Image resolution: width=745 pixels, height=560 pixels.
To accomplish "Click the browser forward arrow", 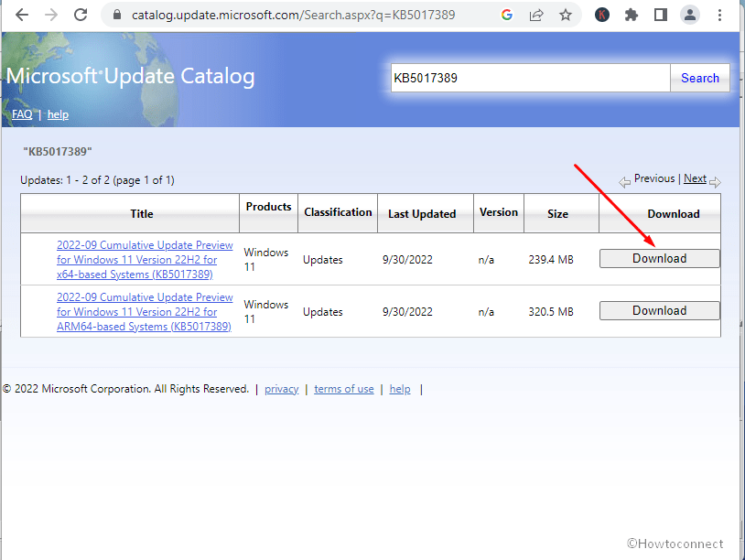I will click(51, 16).
